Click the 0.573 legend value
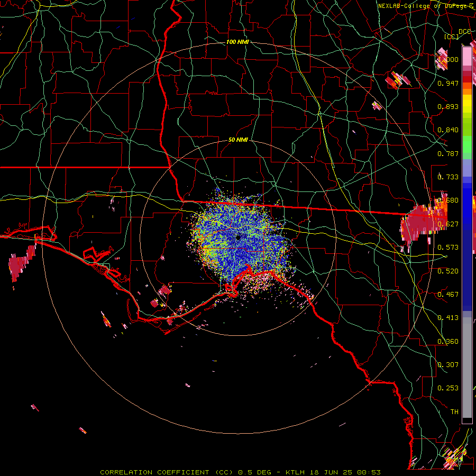 click(x=448, y=248)
